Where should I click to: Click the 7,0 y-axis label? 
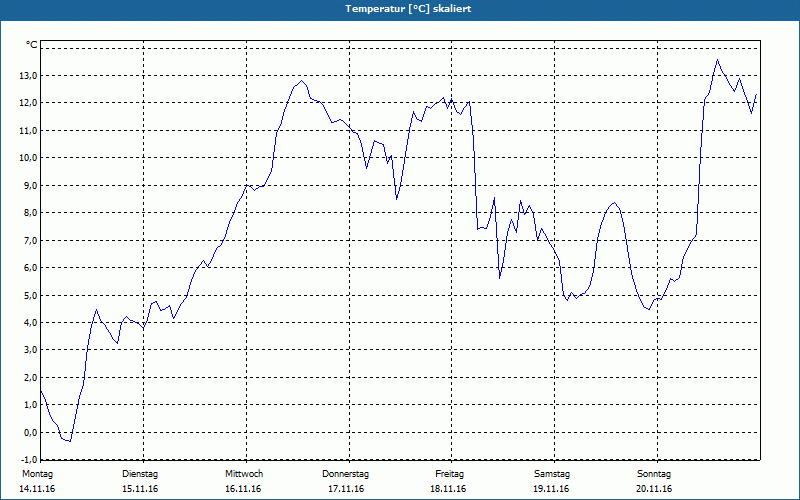pyautogui.click(x=31, y=240)
